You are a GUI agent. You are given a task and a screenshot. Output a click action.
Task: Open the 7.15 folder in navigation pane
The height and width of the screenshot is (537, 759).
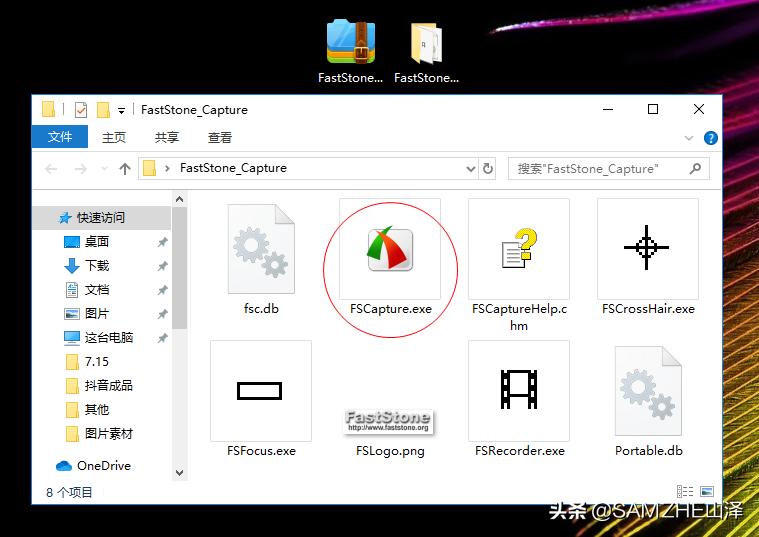pyautogui.click(x=96, y=362)
